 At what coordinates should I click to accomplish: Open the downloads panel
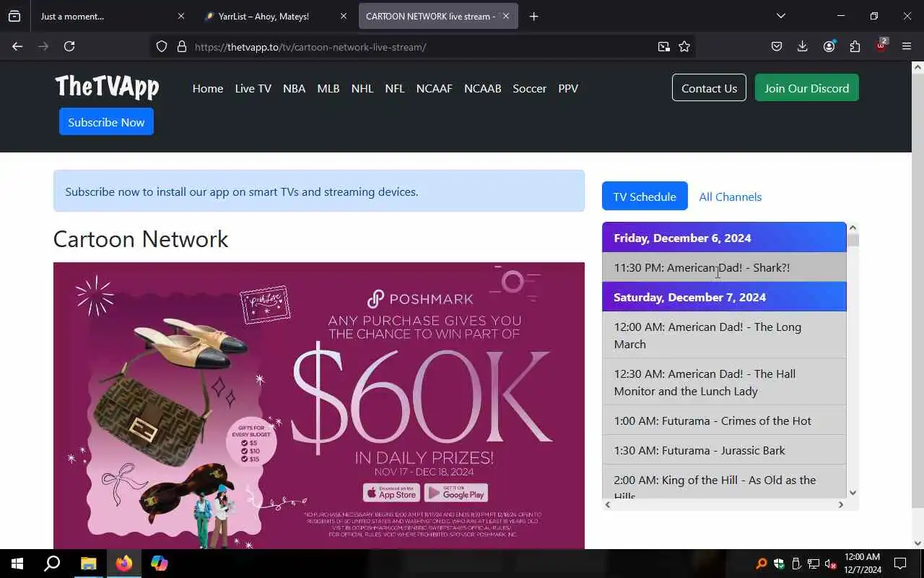point(802,46)
